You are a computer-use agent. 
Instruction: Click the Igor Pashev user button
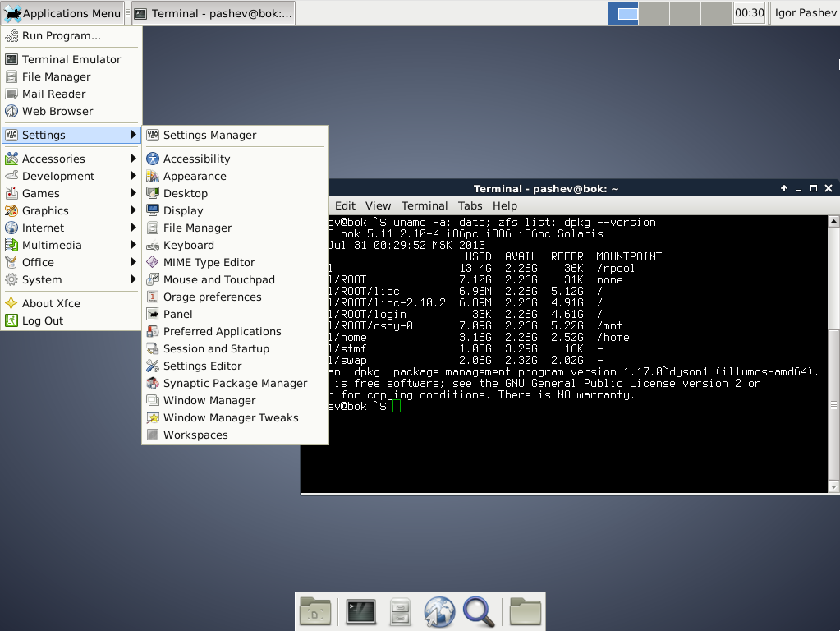click(806, 13)
